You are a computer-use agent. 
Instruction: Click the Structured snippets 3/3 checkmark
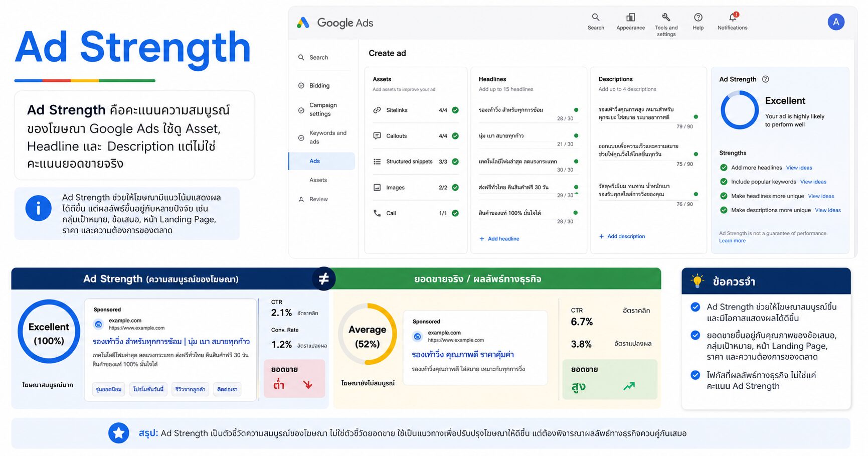[455, 162]
